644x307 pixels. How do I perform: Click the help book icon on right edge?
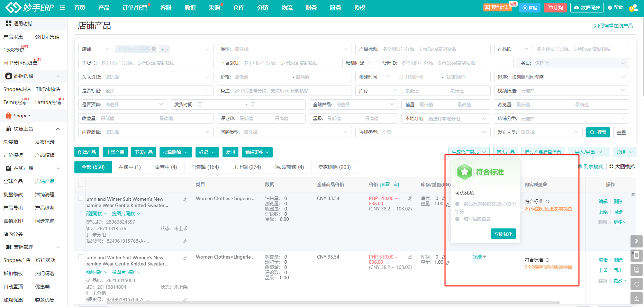pyautogui.click(x=636, y=270)
